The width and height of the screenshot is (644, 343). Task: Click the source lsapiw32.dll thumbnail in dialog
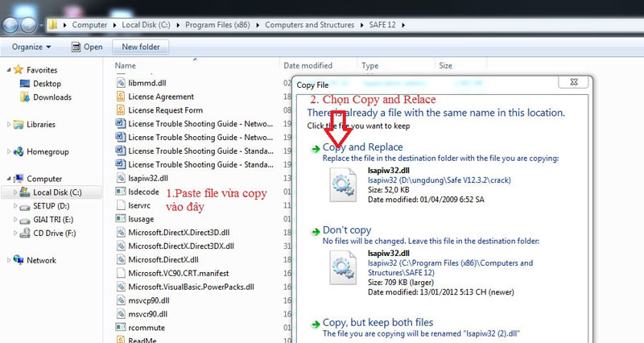pos(343,185)
